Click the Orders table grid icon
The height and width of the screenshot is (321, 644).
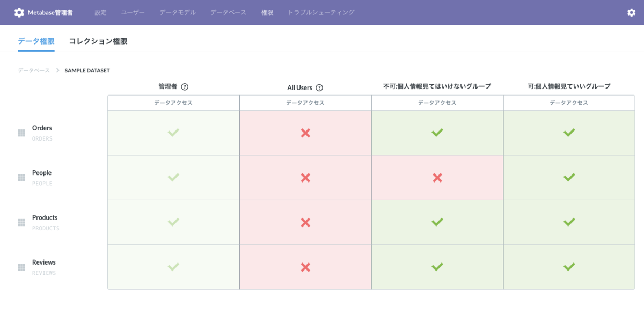(21, 133)
